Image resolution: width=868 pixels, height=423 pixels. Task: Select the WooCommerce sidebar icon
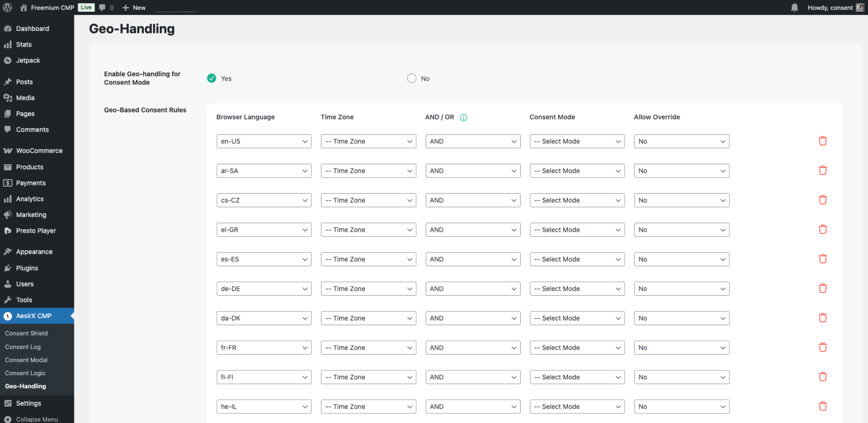[x=8, y=150]
